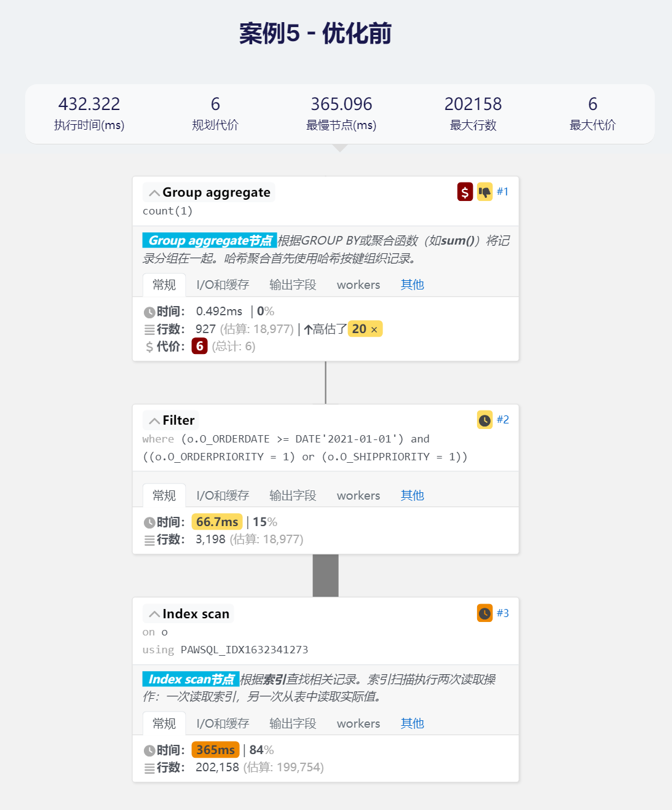Viewport: 672px width, 810px height.
Task: Open 其他 tab in Filter node
Action: point(413,495)
